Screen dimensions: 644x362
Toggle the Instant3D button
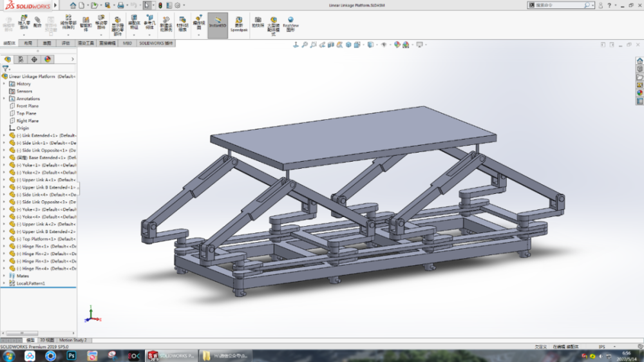point(218,25)
